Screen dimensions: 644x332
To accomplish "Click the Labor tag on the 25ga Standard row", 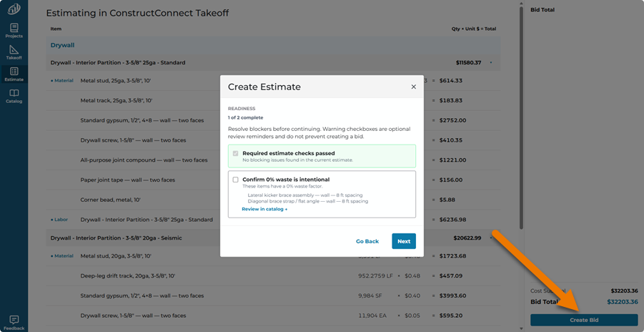I will [59, 220].
